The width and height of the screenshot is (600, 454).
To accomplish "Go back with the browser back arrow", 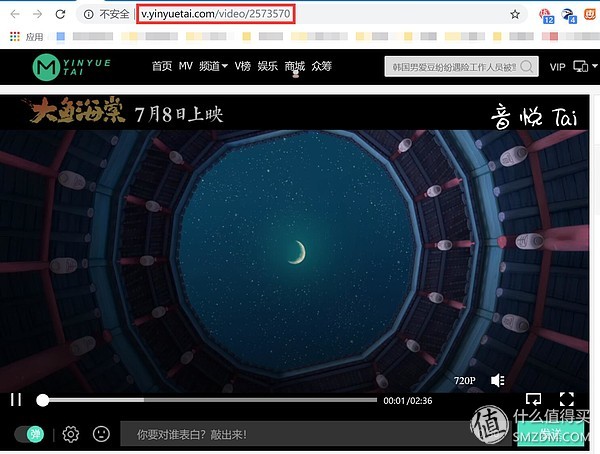I will (15, 14).
